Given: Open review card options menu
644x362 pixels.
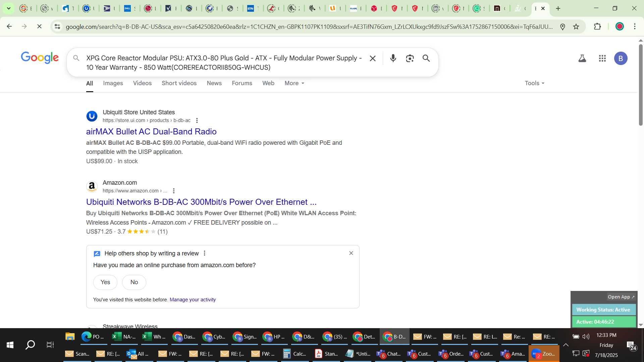Looking at the screenshot, I should click(205, 253).
